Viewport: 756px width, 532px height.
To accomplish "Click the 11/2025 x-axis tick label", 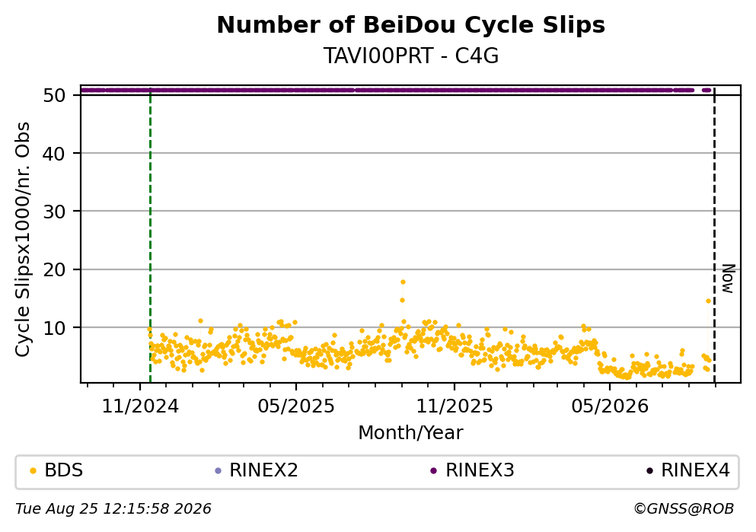I will click(x=455, y=406).
